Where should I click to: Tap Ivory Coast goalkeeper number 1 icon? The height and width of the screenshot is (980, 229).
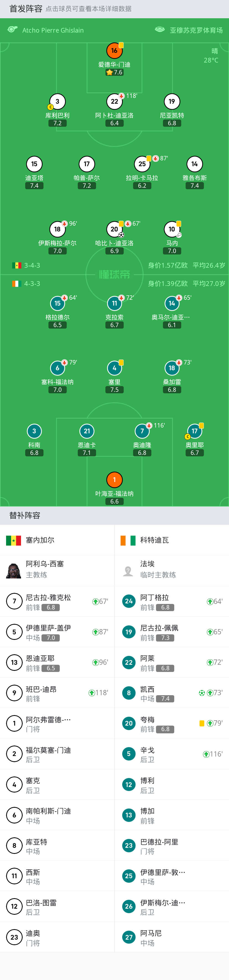[114, 480]
